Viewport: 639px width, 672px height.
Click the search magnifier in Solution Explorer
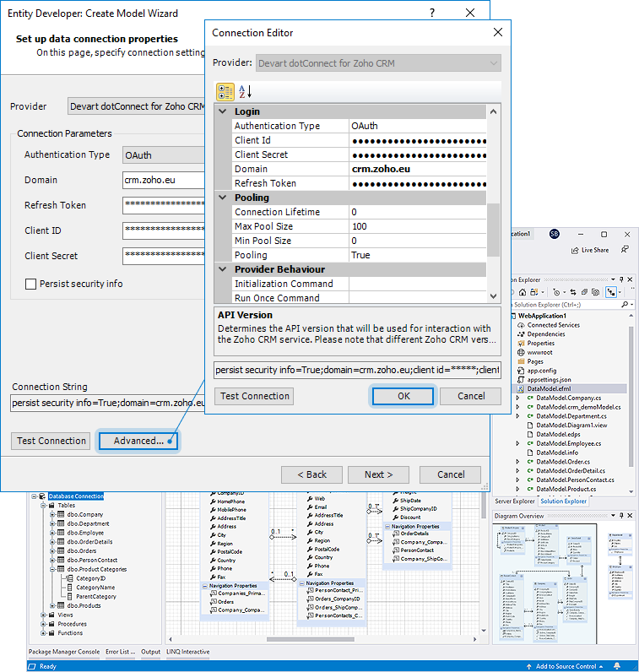625,304
